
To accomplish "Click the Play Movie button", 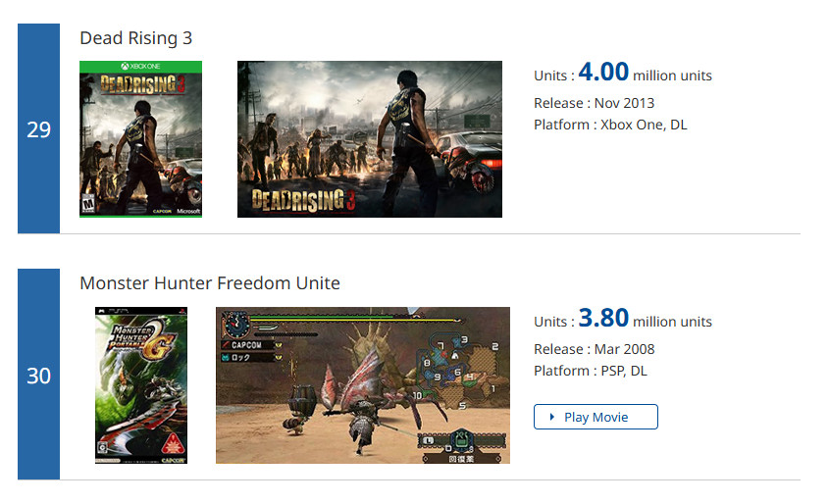I will tap(596, 417).
